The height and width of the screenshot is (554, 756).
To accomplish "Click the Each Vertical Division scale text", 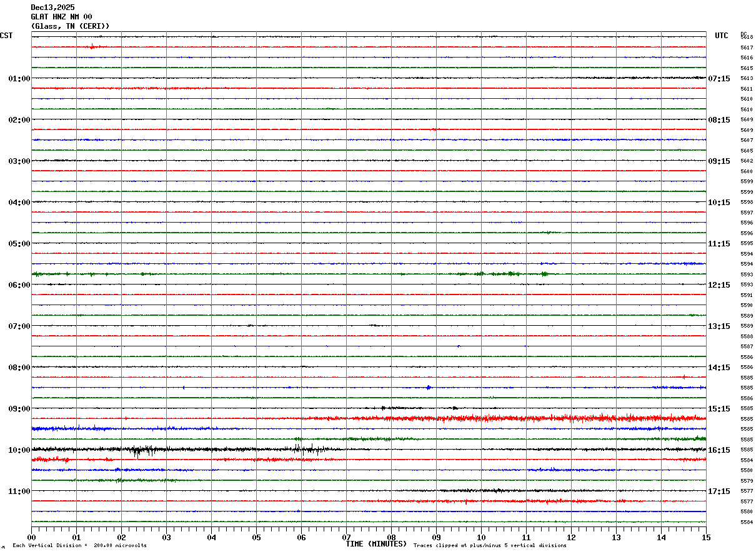I will pos(79,546).
